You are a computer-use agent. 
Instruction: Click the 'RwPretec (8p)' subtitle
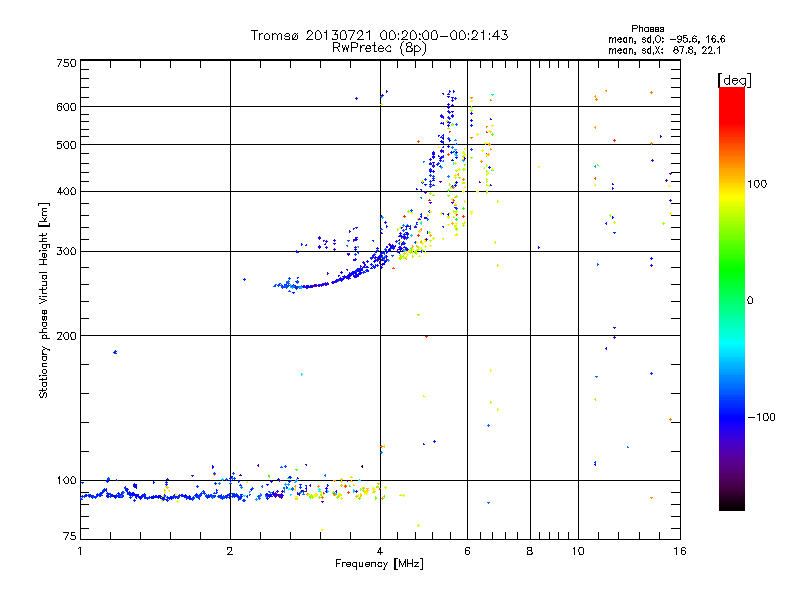click(x=379, y=48)
